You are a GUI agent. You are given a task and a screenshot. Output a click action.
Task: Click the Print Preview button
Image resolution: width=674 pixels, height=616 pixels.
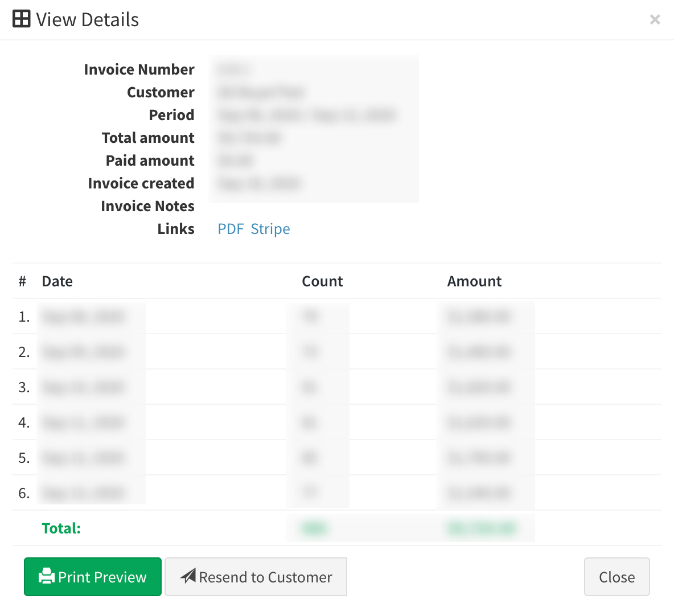[92, 577]
